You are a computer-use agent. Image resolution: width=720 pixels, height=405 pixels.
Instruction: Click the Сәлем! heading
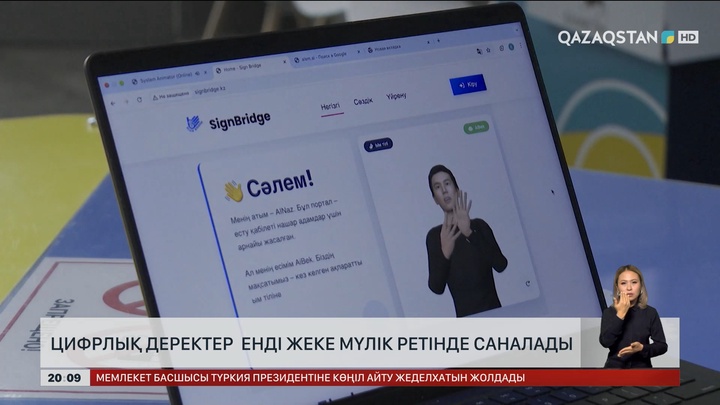point(280,184)
